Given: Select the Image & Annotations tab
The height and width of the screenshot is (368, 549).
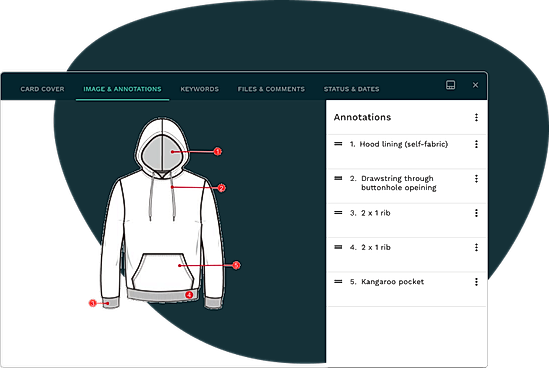Looking at the screenshot, I should pos(122,89).
